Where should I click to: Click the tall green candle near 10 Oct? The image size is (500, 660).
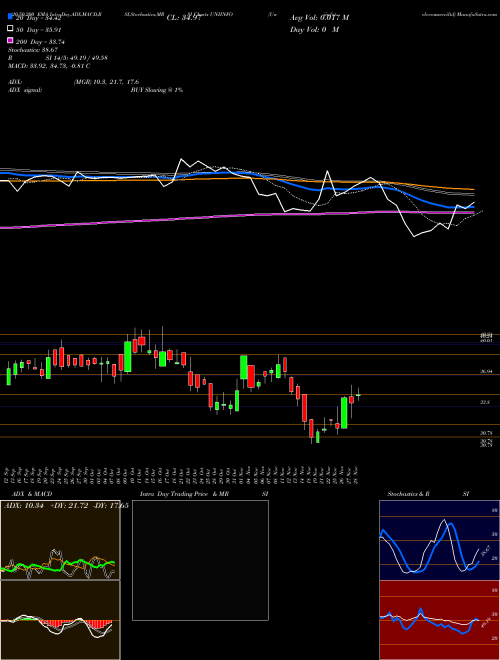point(128,357)
